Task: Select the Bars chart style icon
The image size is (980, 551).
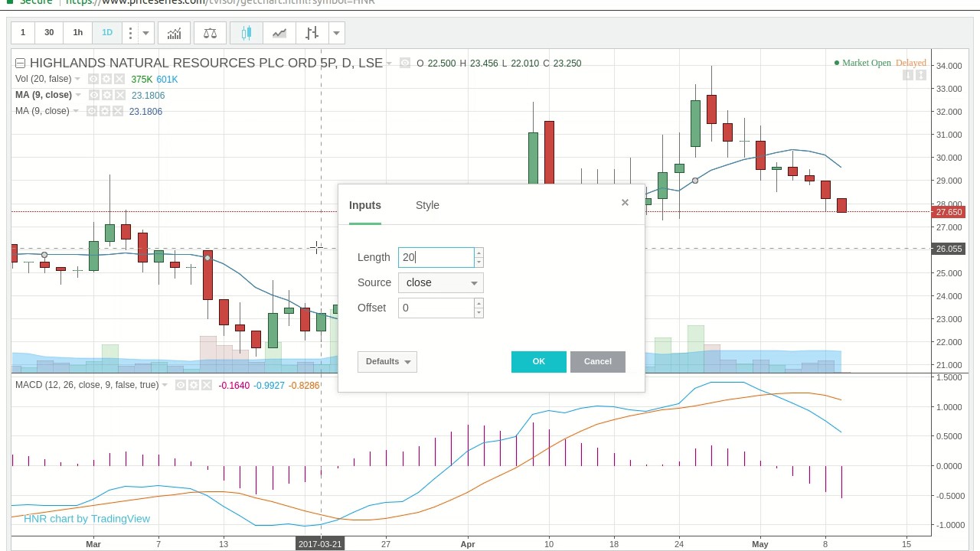Action: click(x=312, y=33)
